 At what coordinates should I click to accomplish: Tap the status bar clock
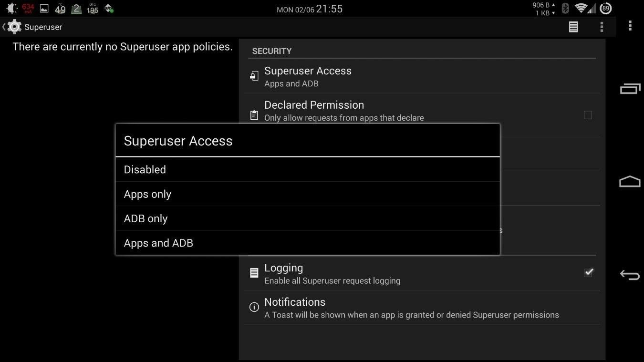[x=329, y=9]
